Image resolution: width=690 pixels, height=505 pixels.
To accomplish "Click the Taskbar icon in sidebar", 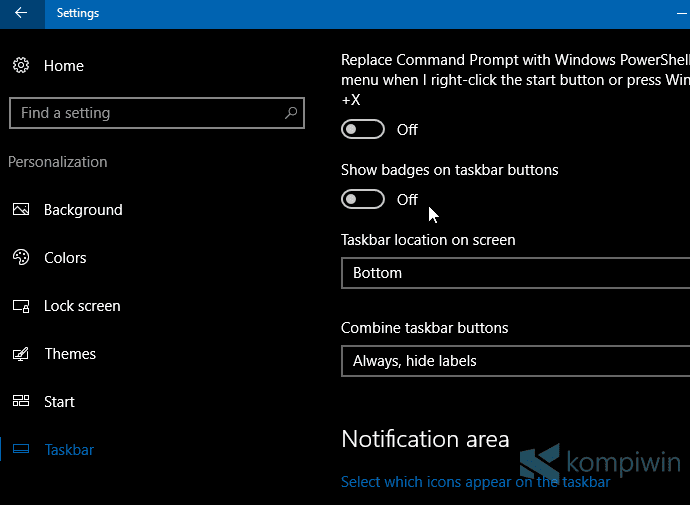I will [21, 449].
